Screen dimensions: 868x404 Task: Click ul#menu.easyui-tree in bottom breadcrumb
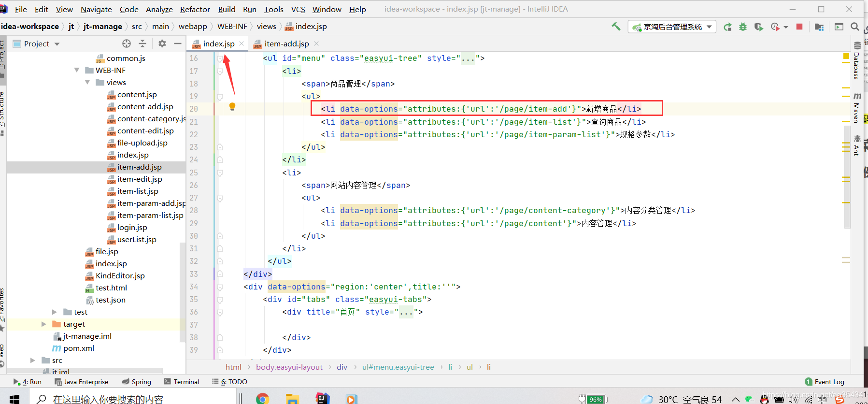[x=398, y=367]
